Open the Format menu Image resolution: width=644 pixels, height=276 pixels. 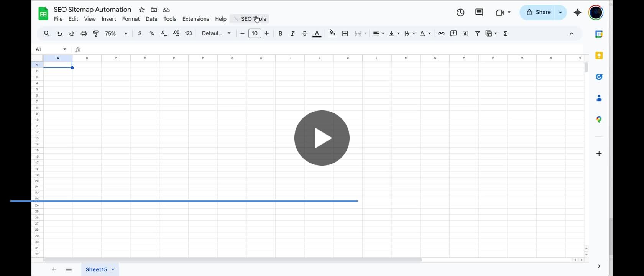131,19
